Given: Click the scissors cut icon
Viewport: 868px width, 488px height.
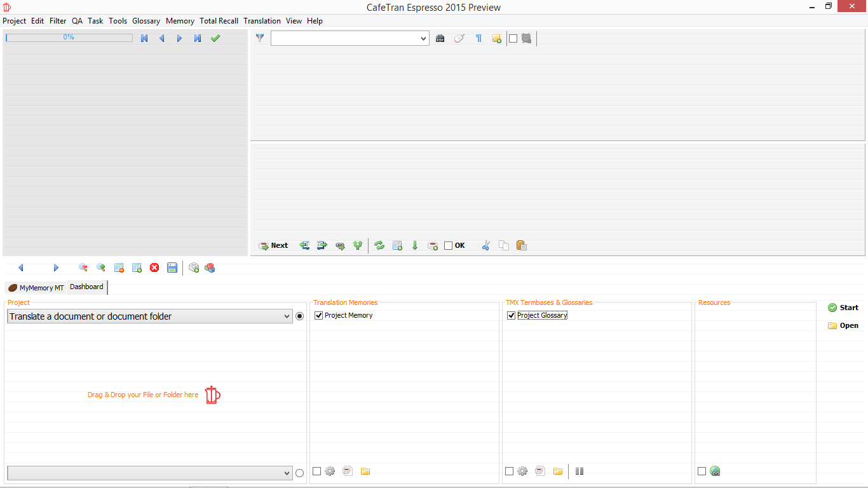Looking at the screenshot, I should tap(486, 245).
